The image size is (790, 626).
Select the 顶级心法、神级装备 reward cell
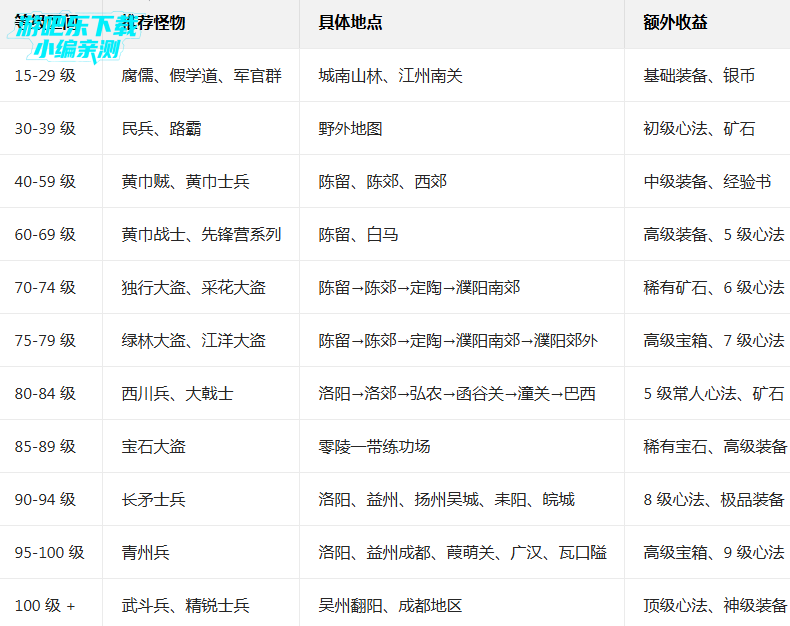(x=714, y=606)
